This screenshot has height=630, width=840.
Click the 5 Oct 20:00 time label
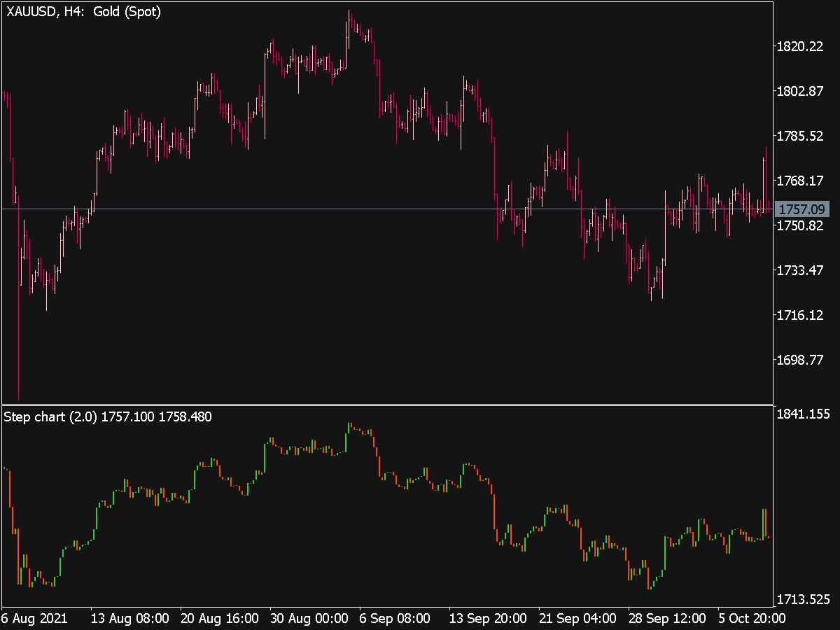point(750,619)
